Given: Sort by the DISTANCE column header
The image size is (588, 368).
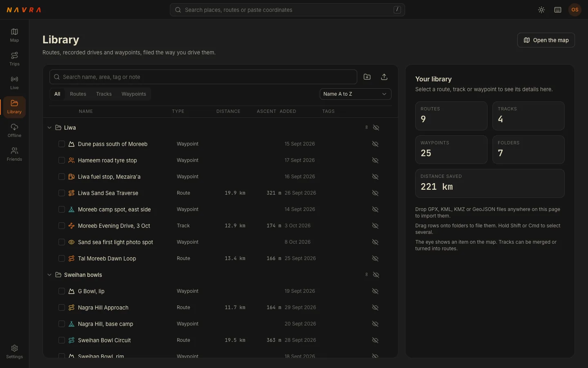Looking at the screenshot, I should pyautogui.click(x=228, y=111).
